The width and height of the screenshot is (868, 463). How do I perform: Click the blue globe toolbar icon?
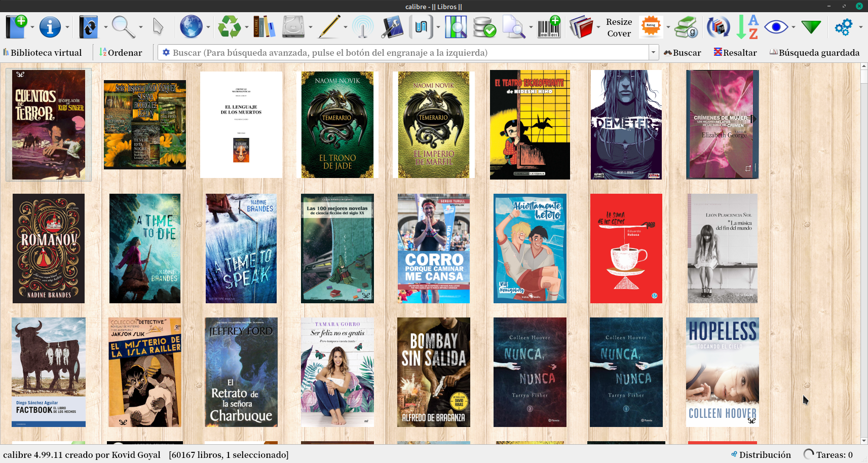191,27
